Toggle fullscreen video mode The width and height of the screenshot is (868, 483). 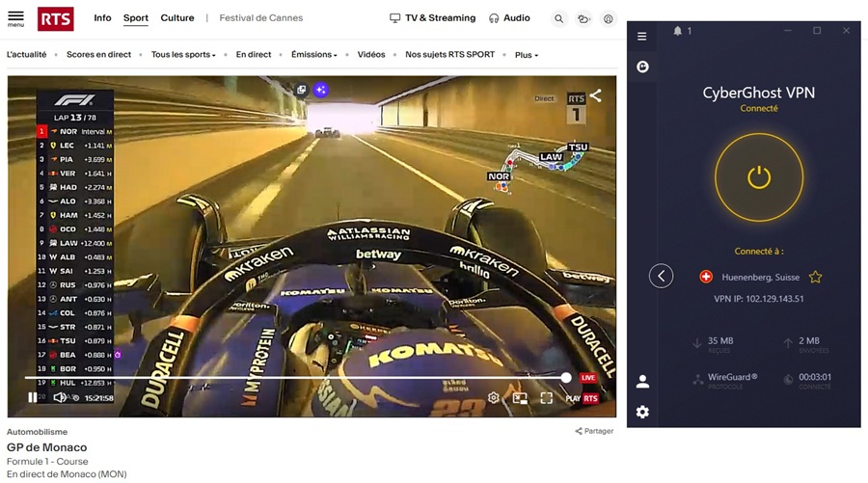547,398
